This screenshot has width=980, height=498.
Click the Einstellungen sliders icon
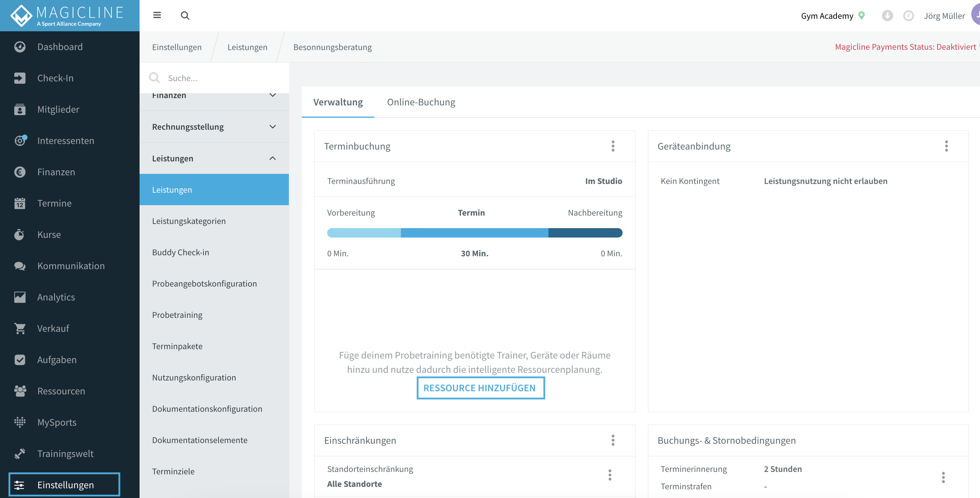click(19, 485)
